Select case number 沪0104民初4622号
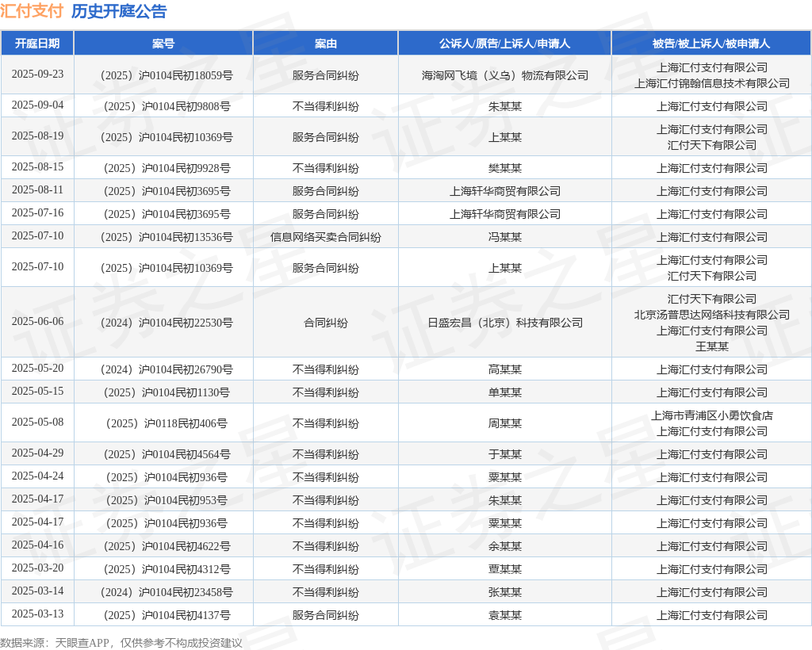 click(x=167, y=546)
